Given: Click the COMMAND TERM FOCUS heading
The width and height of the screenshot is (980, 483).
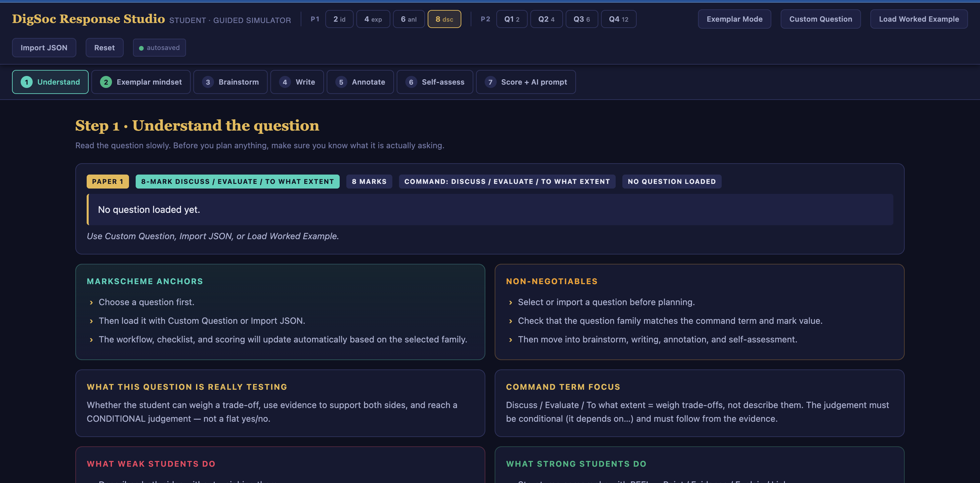Looking at the screenshot, I should click(563, 387).
